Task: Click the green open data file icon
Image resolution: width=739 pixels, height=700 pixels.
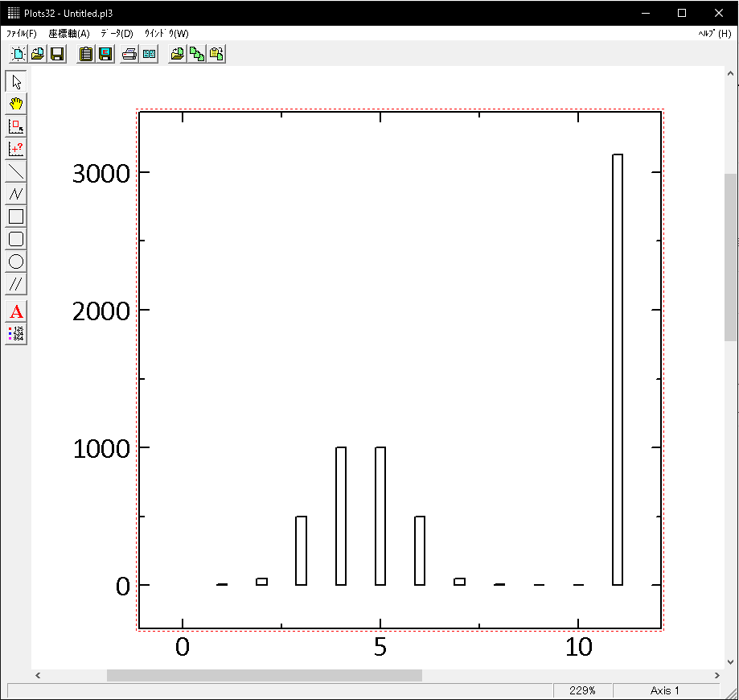Action: click(178, 54)
